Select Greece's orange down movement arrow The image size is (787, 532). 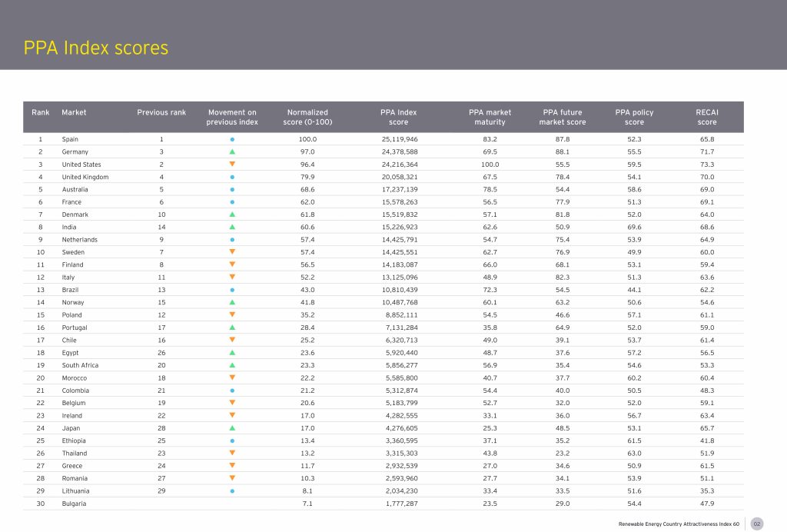click(x=232, y=466)
